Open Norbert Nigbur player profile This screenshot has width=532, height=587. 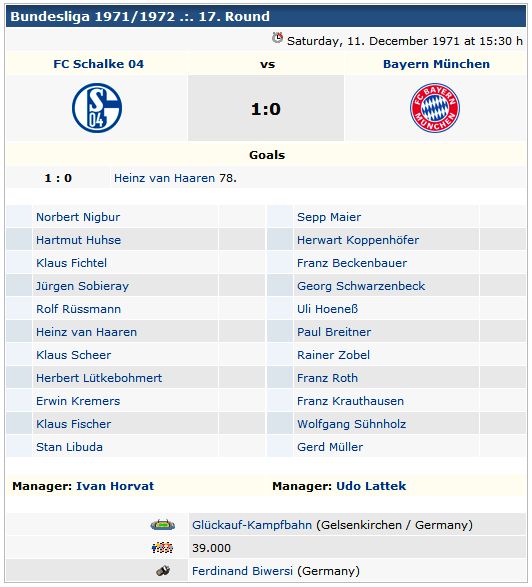78,217
